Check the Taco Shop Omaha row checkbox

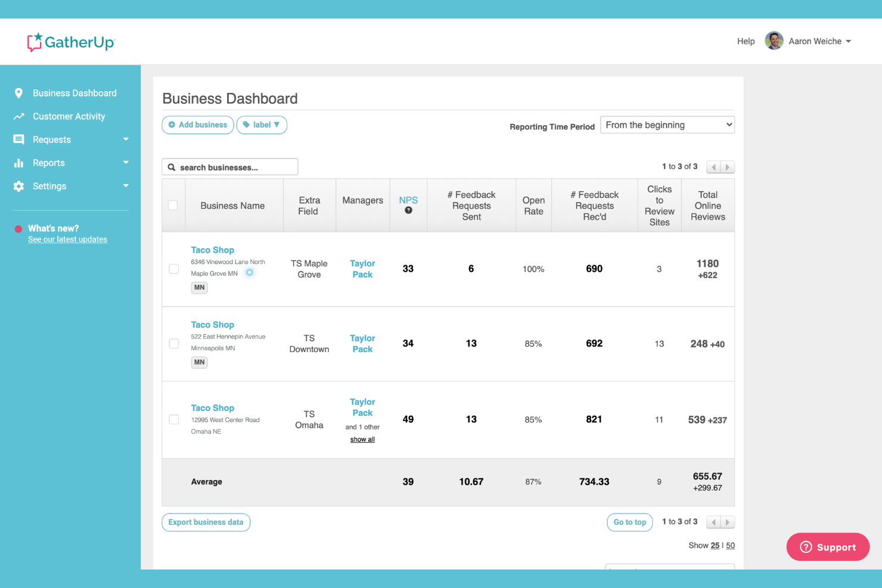coord(174,419)
